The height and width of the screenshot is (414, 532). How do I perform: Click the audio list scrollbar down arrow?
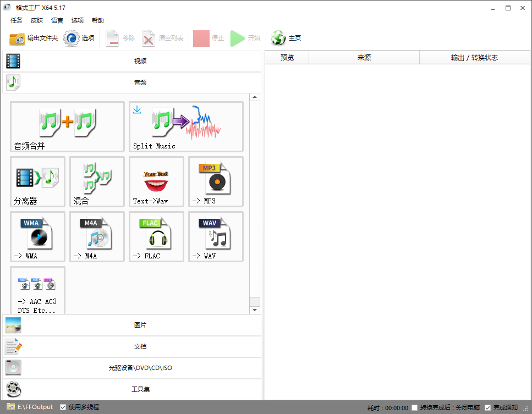point(255,310)
